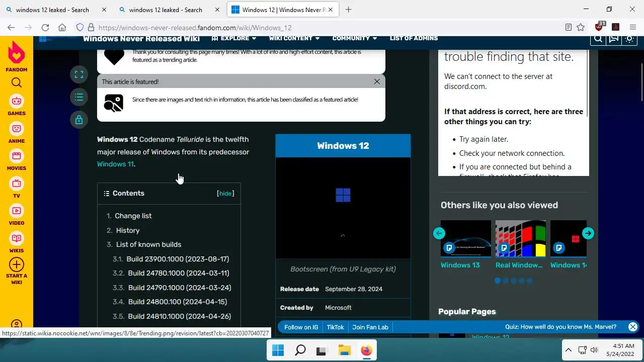Screen dimensions: 644x362
Task: Search the wiki with magnifier icon
Action: tap(598, 39)
